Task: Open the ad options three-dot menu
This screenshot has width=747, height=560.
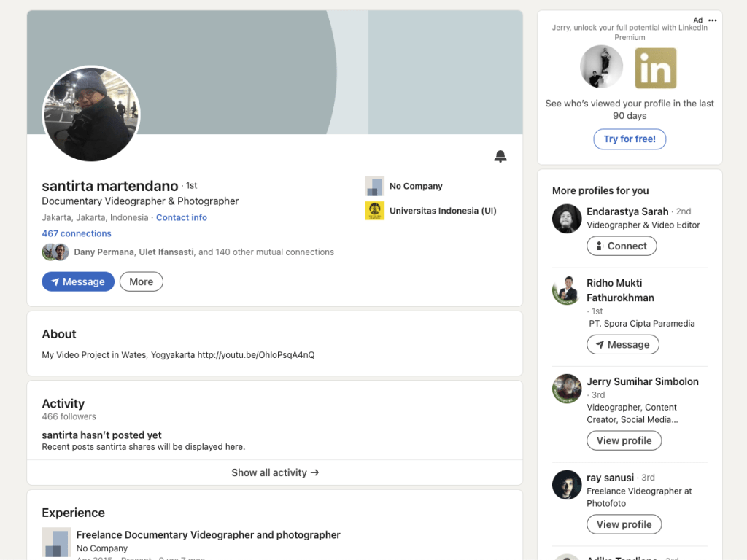Action: [713, 20]
